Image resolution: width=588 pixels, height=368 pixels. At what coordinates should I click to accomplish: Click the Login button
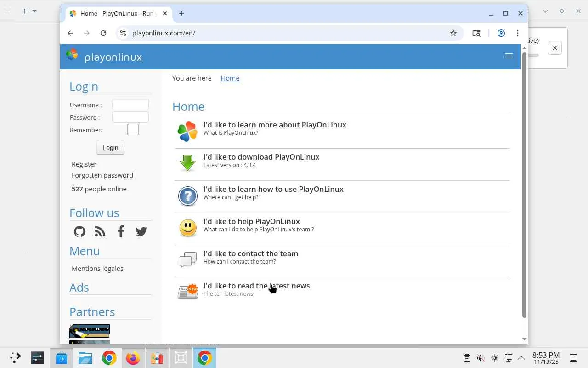pos(110,148)
